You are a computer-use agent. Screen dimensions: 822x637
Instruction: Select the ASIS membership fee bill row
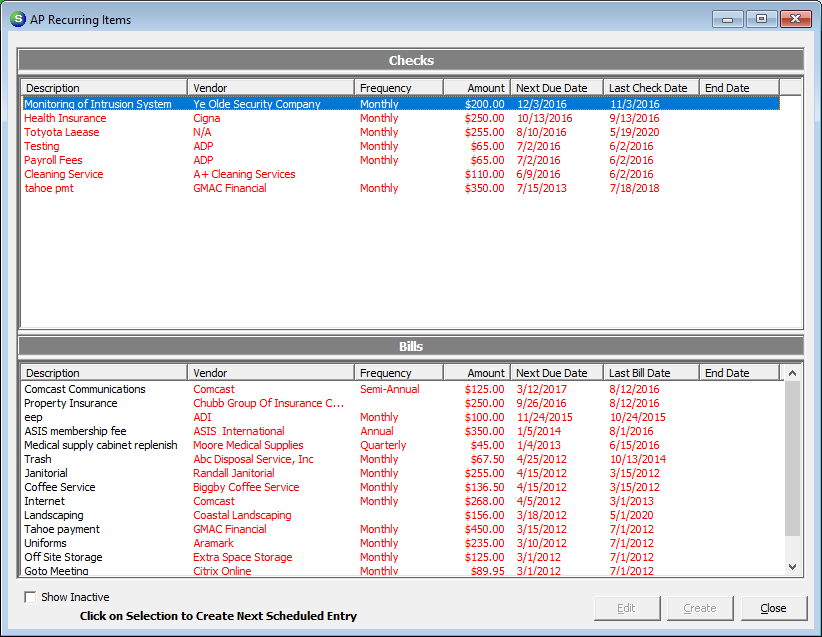[x=401, y=431]
